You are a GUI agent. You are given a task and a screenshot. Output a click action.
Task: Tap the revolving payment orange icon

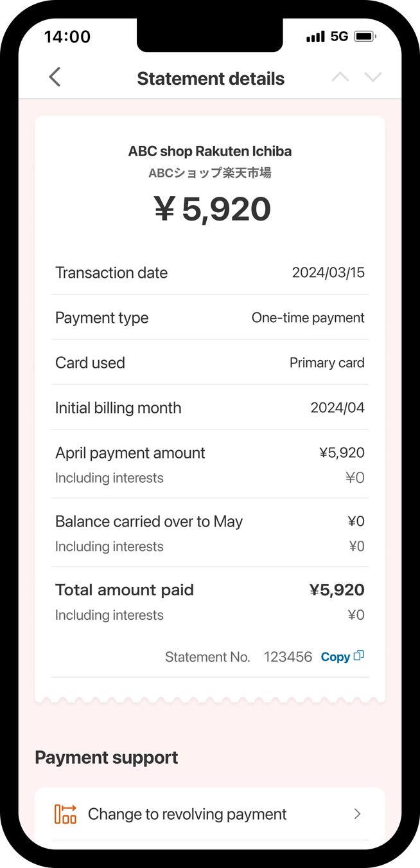[66, 814]
